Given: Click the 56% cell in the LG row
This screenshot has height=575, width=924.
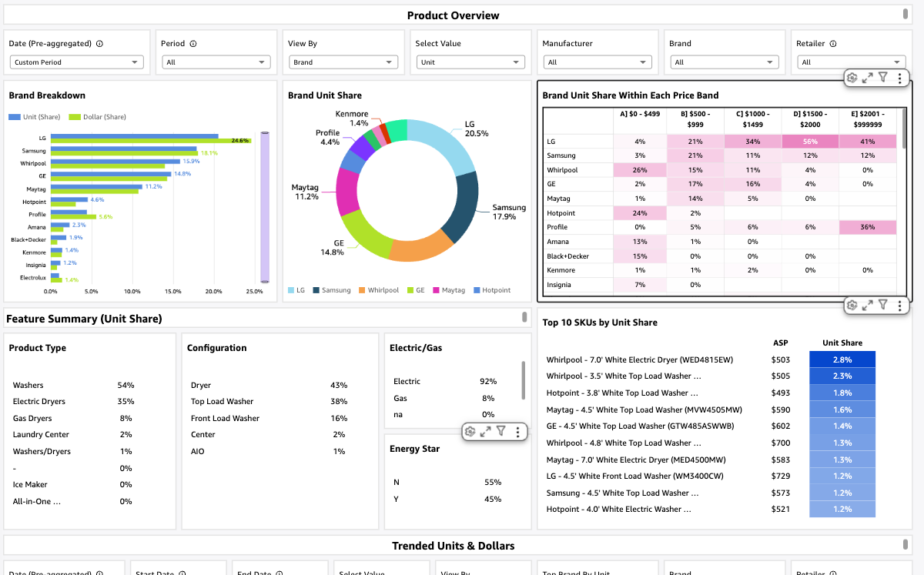Looking at the screenshot, I should tap(810, 142).
